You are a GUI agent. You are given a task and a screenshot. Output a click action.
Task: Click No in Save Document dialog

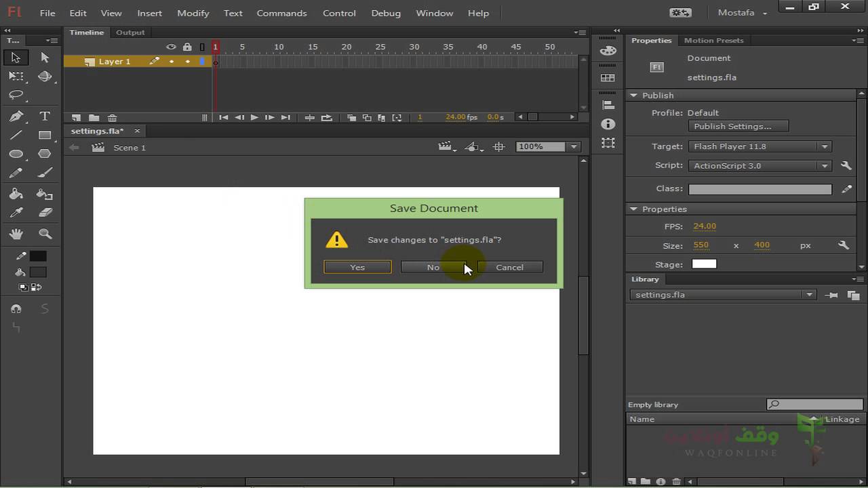coord(433,267)
